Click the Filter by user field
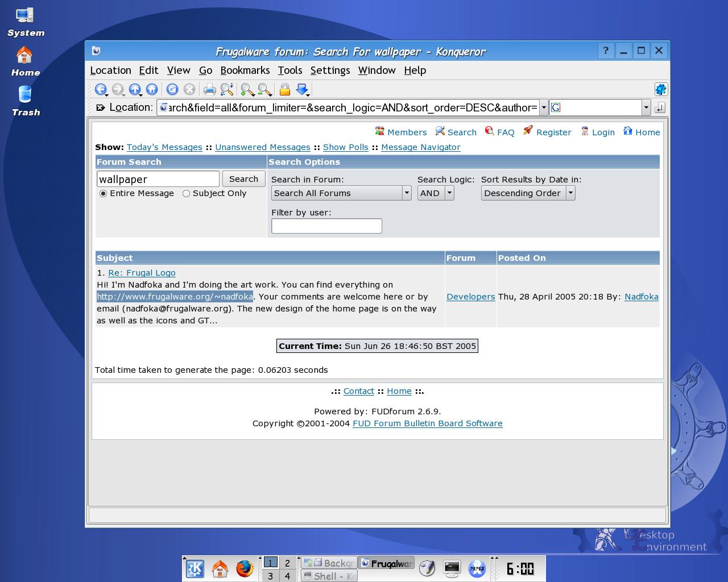The height and width of the screenshot is (582, 728). pos(326,226)
